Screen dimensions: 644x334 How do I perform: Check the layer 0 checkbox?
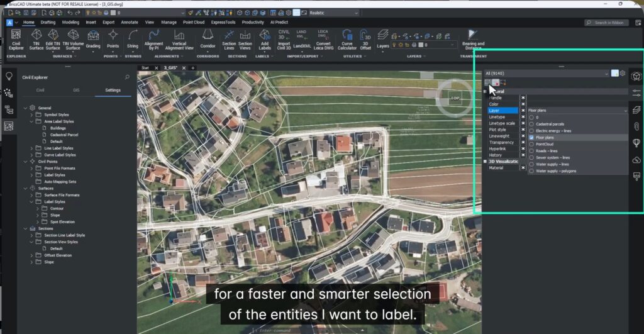click(531, 118)
